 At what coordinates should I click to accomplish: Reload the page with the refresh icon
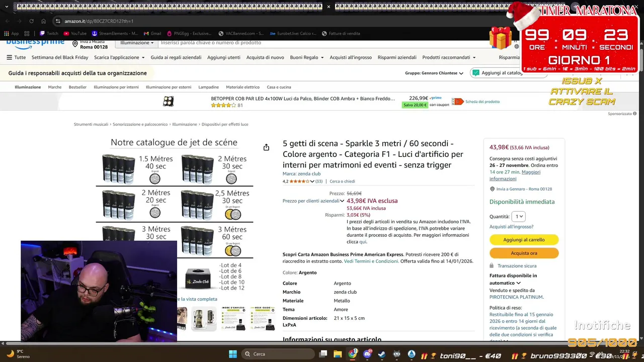tap(31, 21)
